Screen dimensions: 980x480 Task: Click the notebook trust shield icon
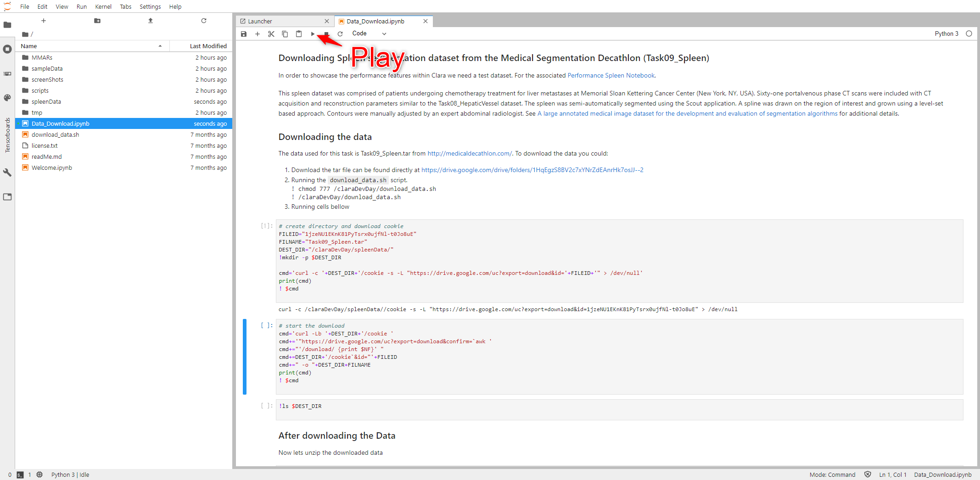(x=868, y=474)
